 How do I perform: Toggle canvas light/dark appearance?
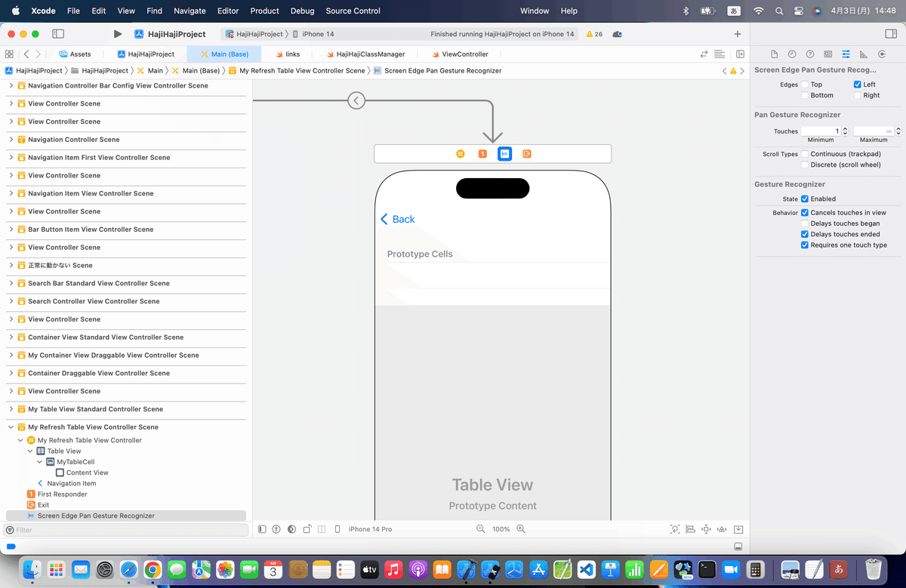[x=292, y=529]
